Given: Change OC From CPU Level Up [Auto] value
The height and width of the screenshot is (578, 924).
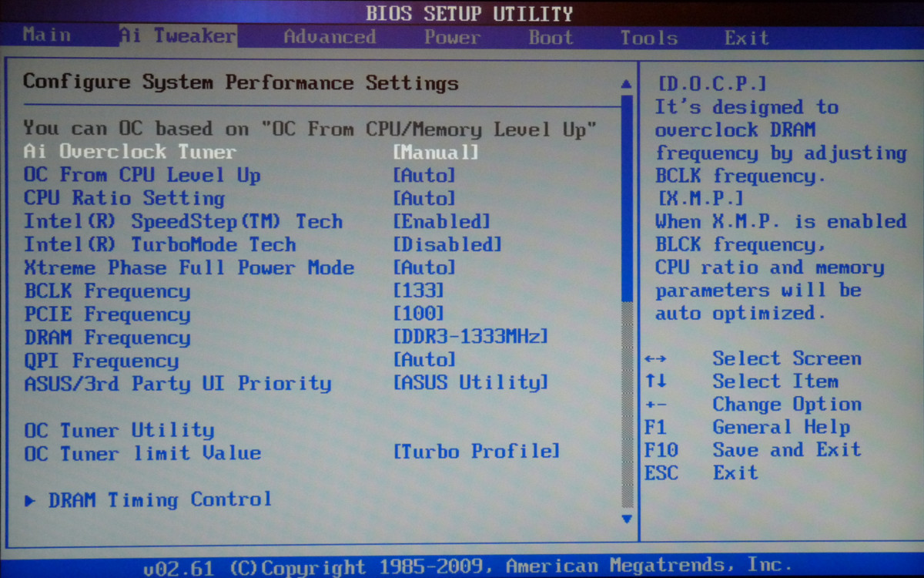Looking at the screenshot, I should coord(424,176).
